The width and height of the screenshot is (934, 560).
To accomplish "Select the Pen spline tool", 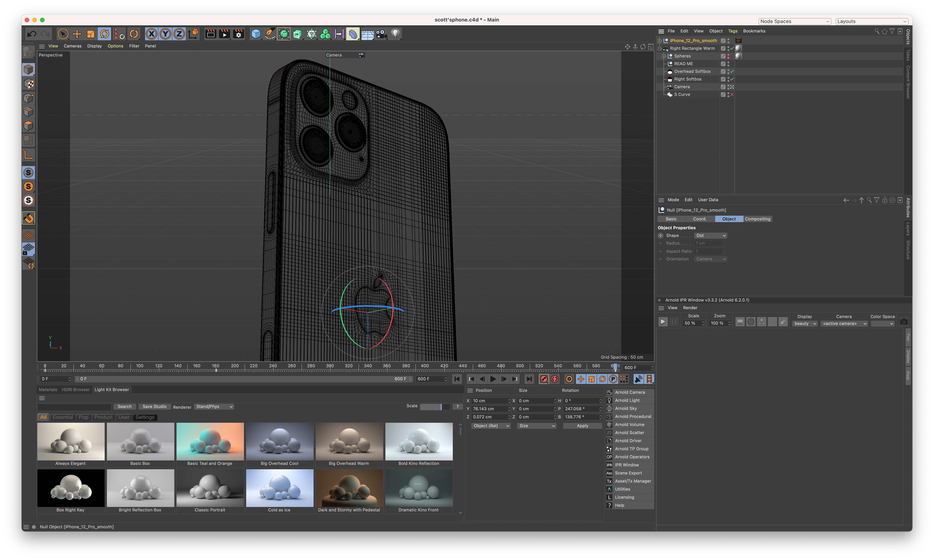I will pos(270,34).
